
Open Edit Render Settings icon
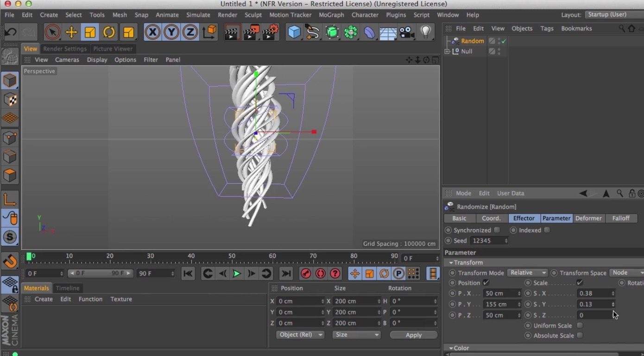271,32
